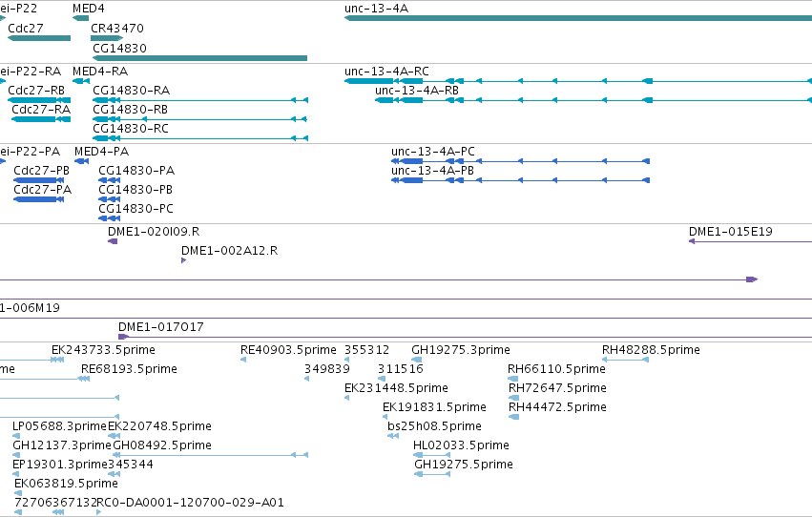Select clone DME1-020I09.R label
The image size is (812, 517).
(x=154, y=232)
